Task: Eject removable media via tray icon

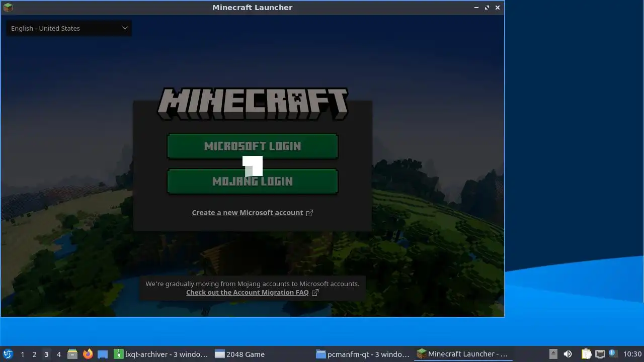Action: [x=553, y=354]
